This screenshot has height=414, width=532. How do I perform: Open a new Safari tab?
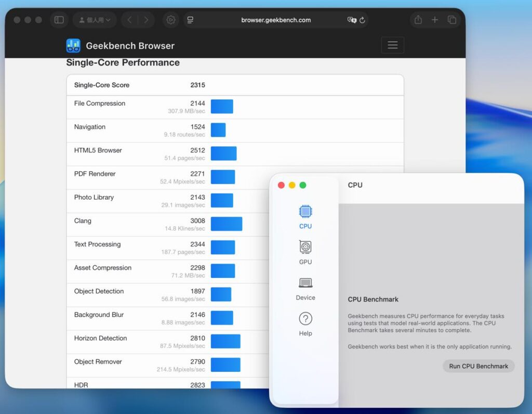pos(435,20)
